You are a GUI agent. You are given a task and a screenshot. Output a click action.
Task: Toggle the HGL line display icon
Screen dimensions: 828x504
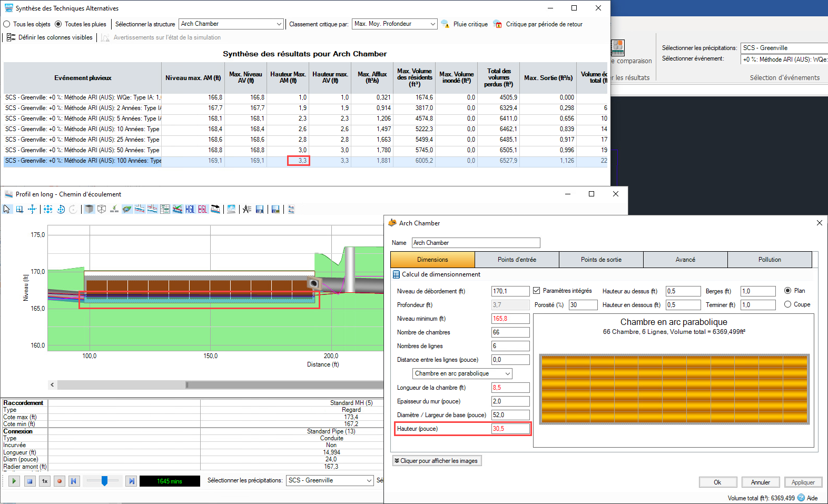[190, 209]
